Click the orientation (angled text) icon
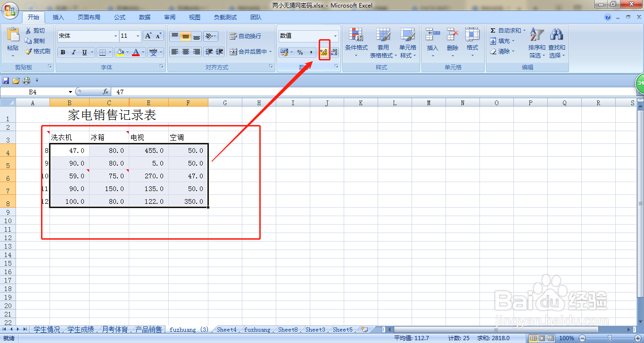Screen dimensions: 644x343 [x=209, y=36]
